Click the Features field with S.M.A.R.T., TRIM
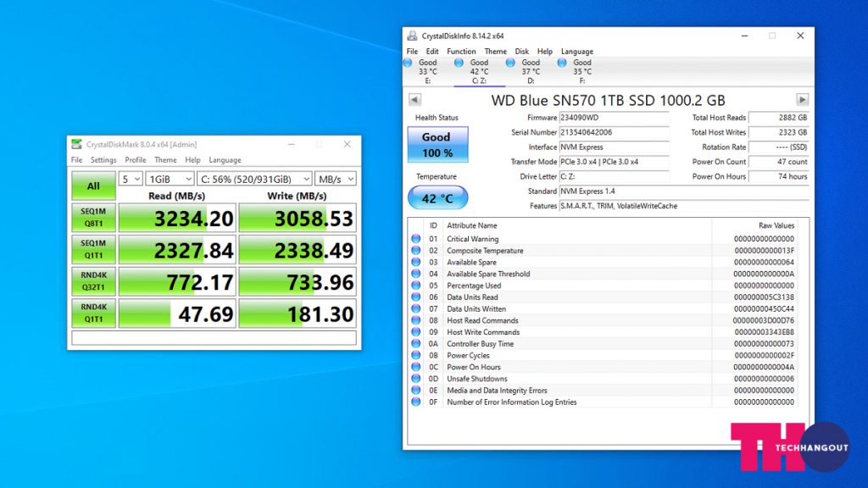 [684, 206]
